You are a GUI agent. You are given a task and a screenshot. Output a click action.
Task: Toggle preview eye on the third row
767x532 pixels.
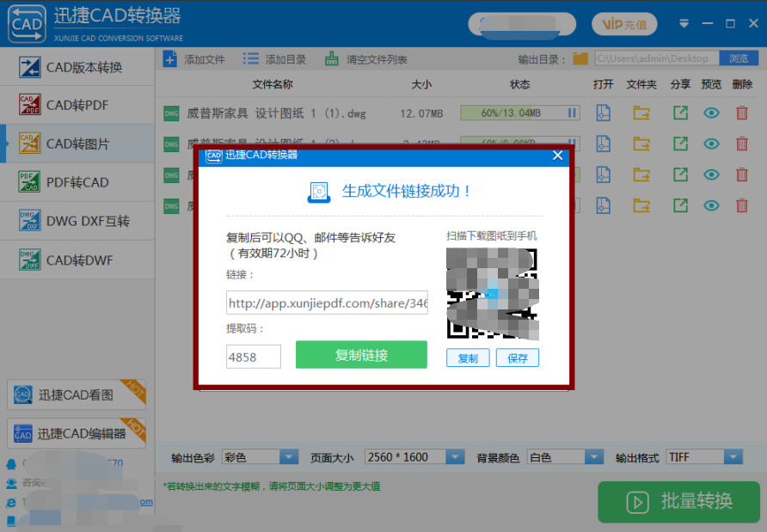tap(711, 174)
